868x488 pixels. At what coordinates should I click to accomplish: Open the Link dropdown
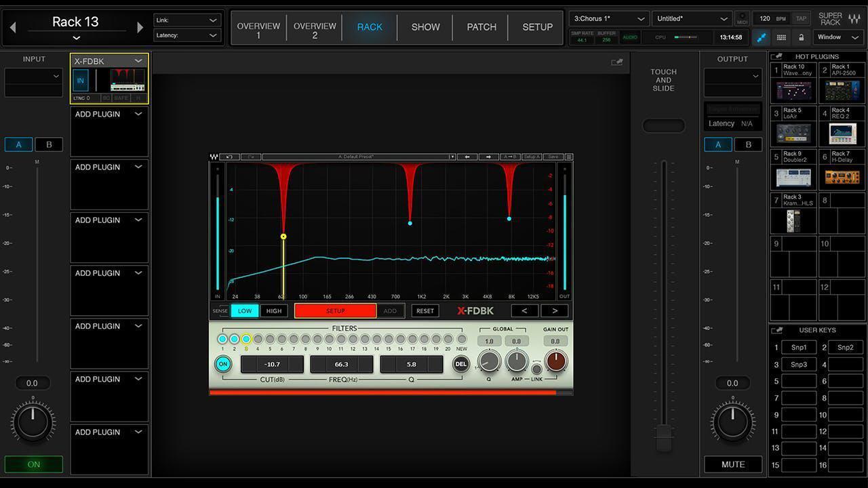coord(186,20)
